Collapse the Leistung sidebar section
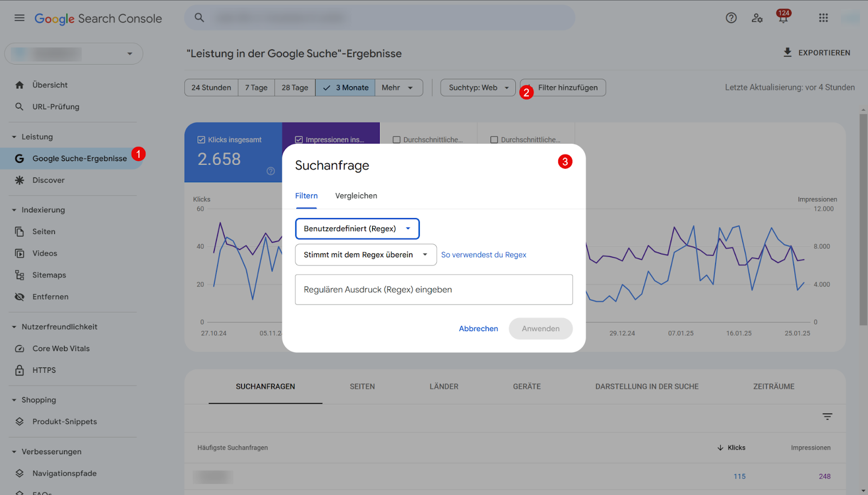The width and height of the screenshot is (868, 495). [x=14, y=137]
